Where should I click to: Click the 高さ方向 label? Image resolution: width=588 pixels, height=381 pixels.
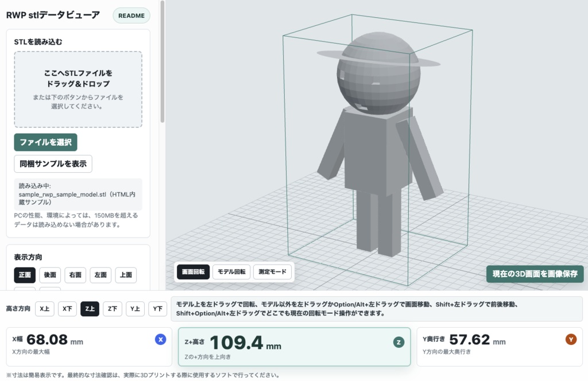tap(18, 308)
